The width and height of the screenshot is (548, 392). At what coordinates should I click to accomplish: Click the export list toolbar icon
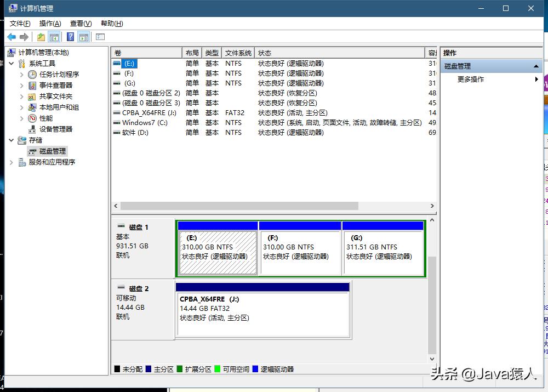tap(100, 36)
